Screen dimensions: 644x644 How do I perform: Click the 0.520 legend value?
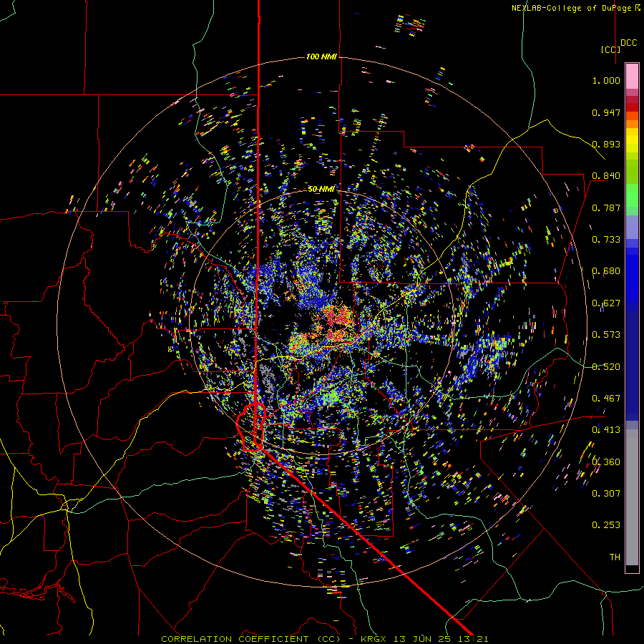tap(606, 367)
